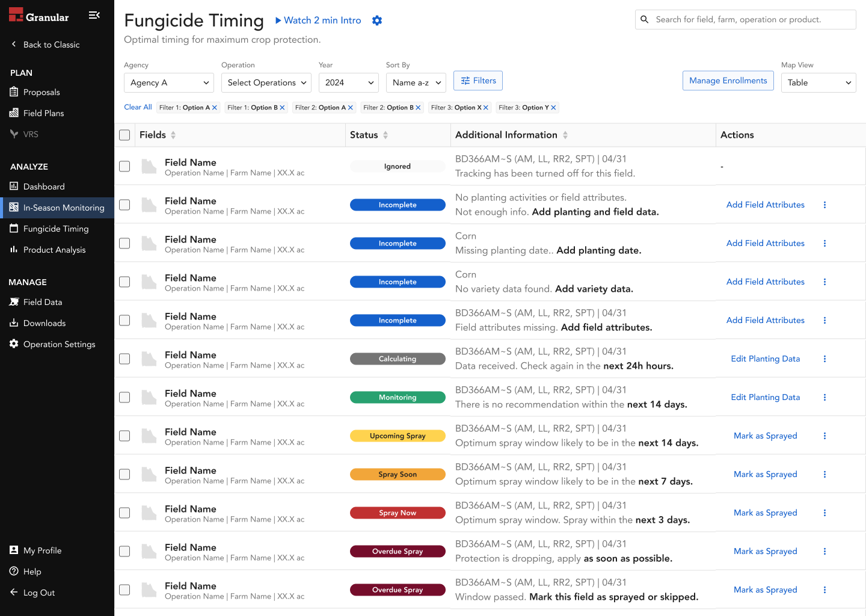866x616 pixels.
Task: Select In-Season Monitoring in the sidebar
Action: [57, 208]
